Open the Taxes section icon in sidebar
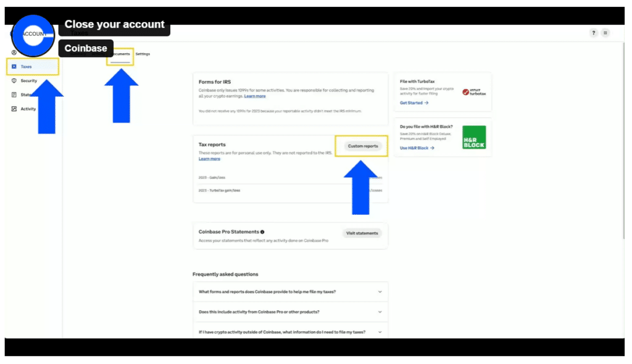Image resolution: width=632 pixels, height=364 pixels. (x=14, y=67)
